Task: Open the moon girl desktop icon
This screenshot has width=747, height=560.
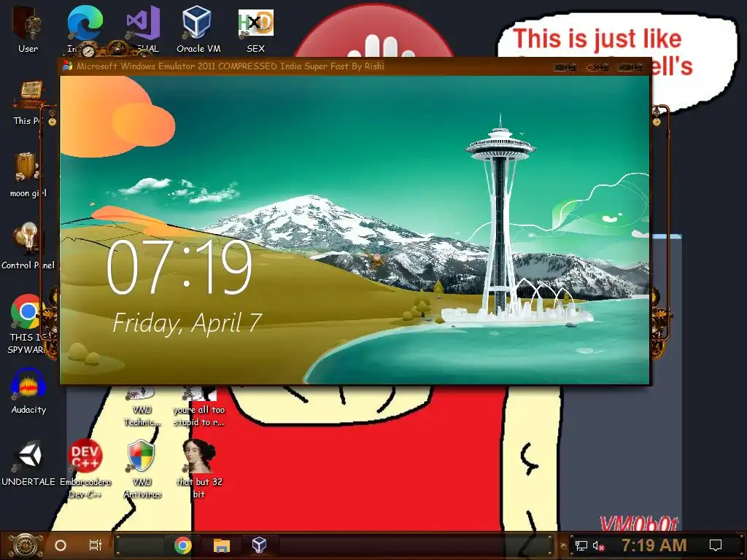Action: click(28, 175)
